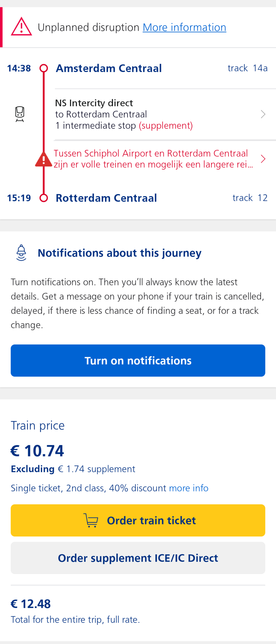This screenshot has width=276, height=644.
Task: Tap the Order train ticket button
Action: pos(138,520)
